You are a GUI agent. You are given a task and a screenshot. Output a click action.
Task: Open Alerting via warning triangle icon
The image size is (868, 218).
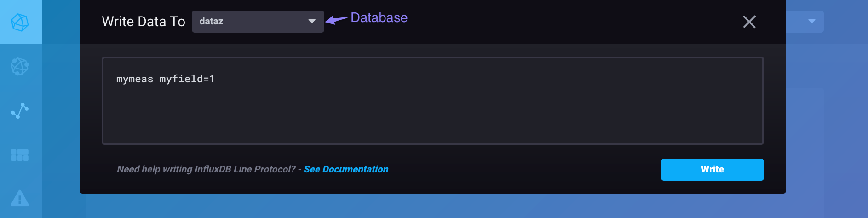point(20,198)
